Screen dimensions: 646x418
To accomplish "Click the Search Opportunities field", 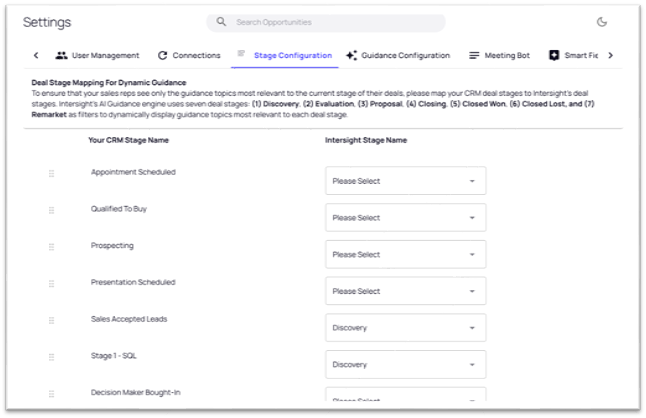I will click(x=325, y=22).
